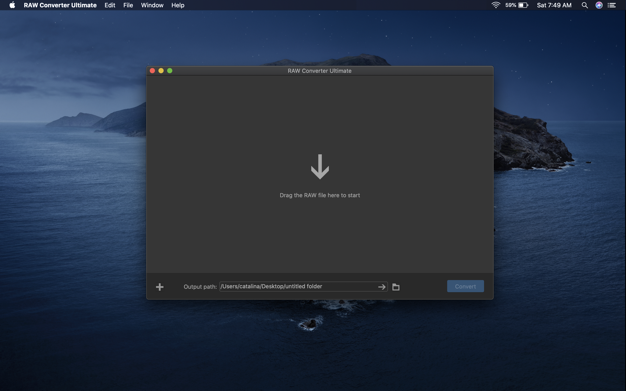Open the File menu
Screen dimensions: 626x391
pos(128,5)
